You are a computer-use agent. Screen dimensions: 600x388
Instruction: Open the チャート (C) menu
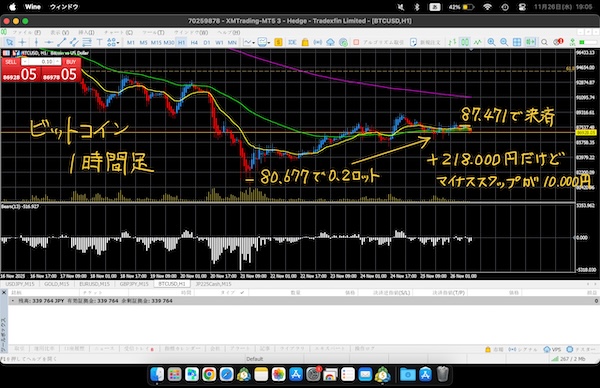pos(118,33)
